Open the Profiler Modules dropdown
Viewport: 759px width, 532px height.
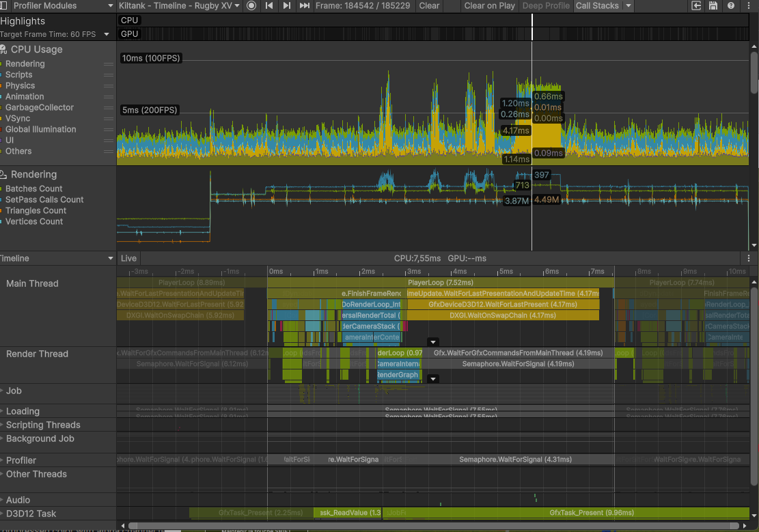pos(58,6)
